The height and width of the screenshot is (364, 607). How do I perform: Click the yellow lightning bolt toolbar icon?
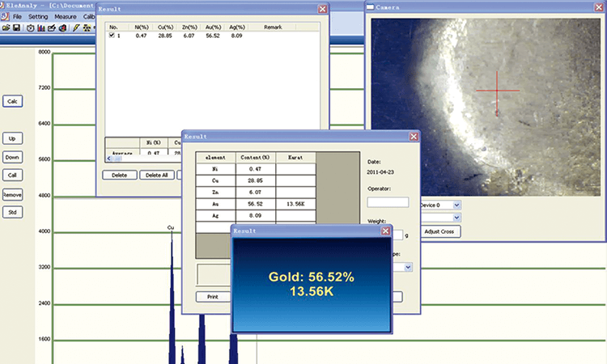[x=76, y=28]
